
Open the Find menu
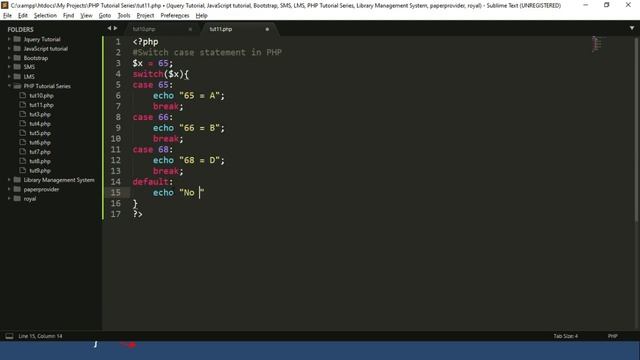68,16
